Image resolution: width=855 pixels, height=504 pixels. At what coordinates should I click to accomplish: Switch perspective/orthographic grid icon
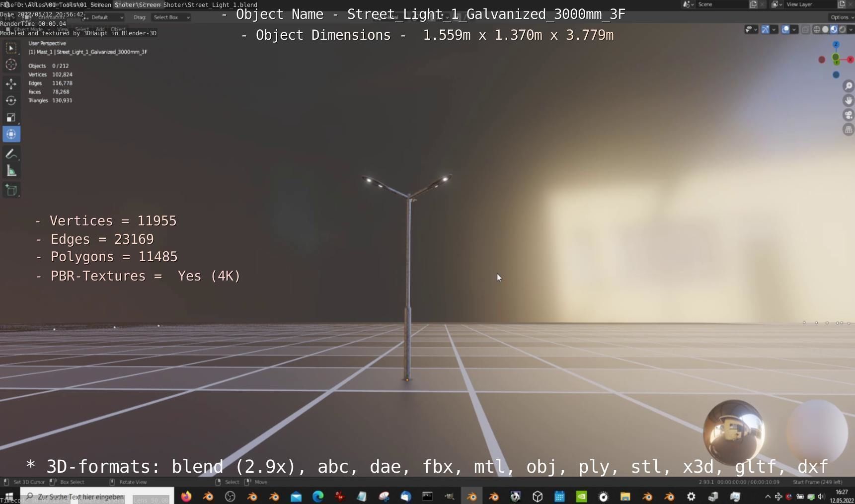(x=849, y=130)
